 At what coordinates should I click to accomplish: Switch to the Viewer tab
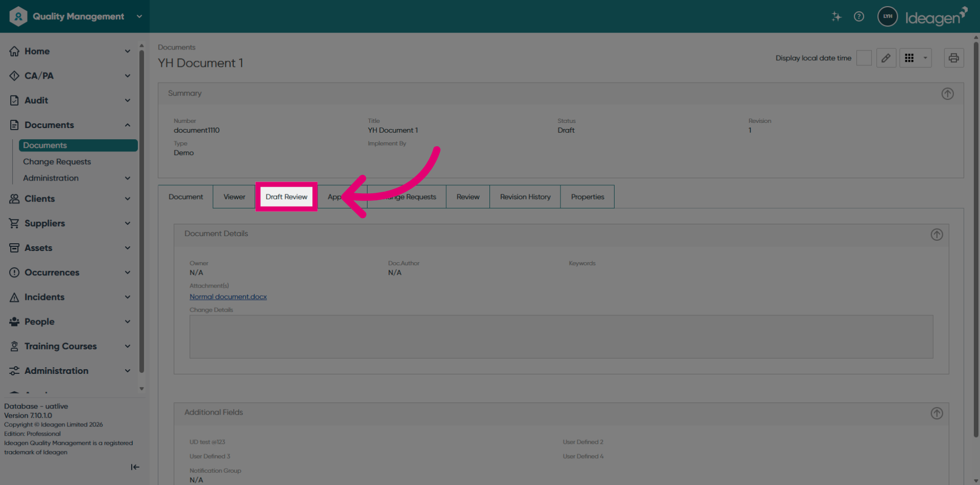(x=234, y=197)
